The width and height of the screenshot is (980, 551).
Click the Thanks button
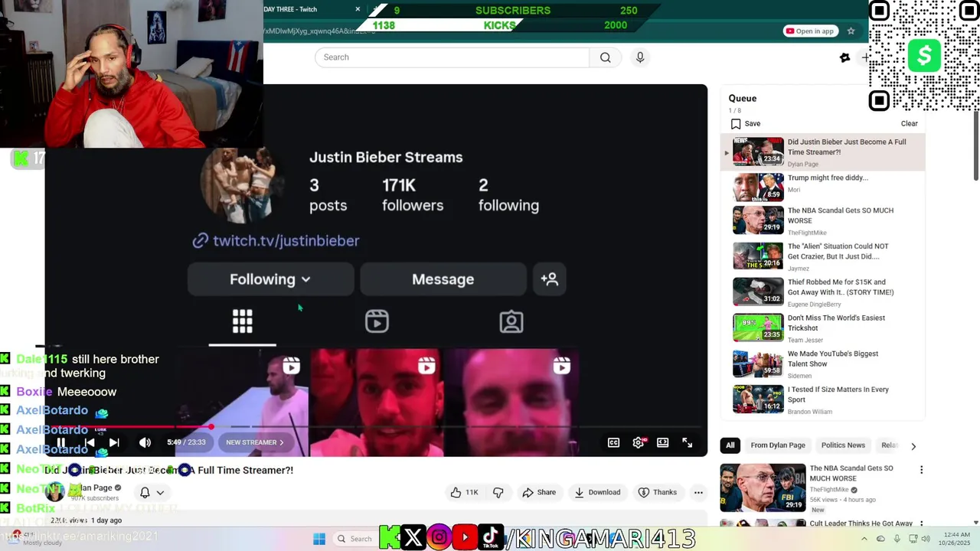657,492
